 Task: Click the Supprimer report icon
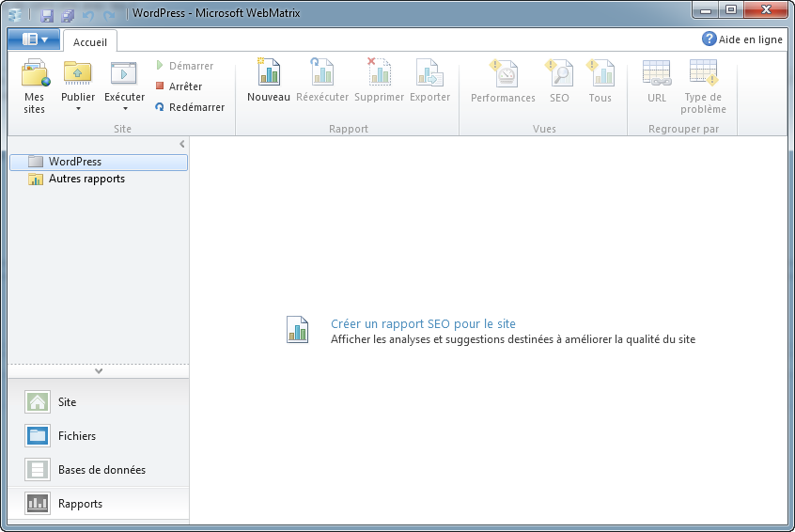[x=379, y=71]
